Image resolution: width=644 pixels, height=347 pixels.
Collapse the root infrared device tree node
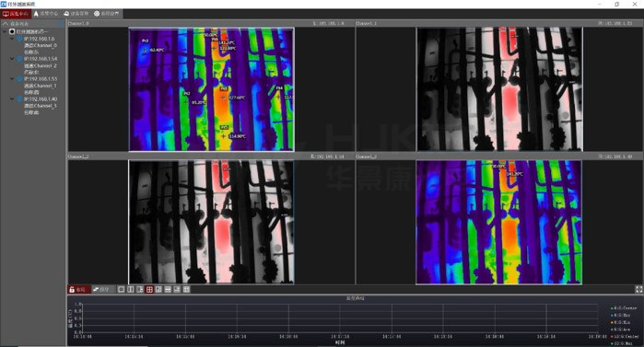coord(5,31)
